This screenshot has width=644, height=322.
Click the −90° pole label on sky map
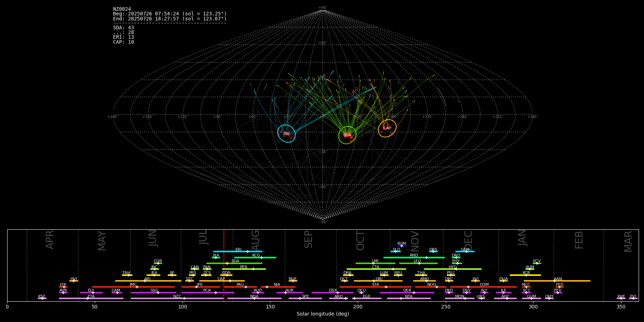click(x=323, y=222)
